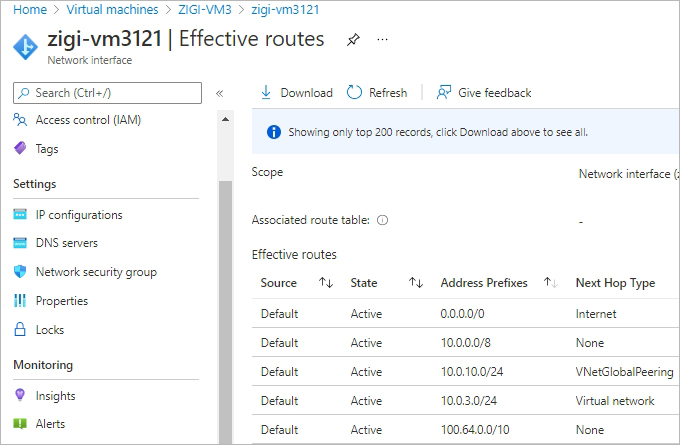680x445 pixels.
Task: Click the Address Prefixes column header
Action: pos(484,283)
